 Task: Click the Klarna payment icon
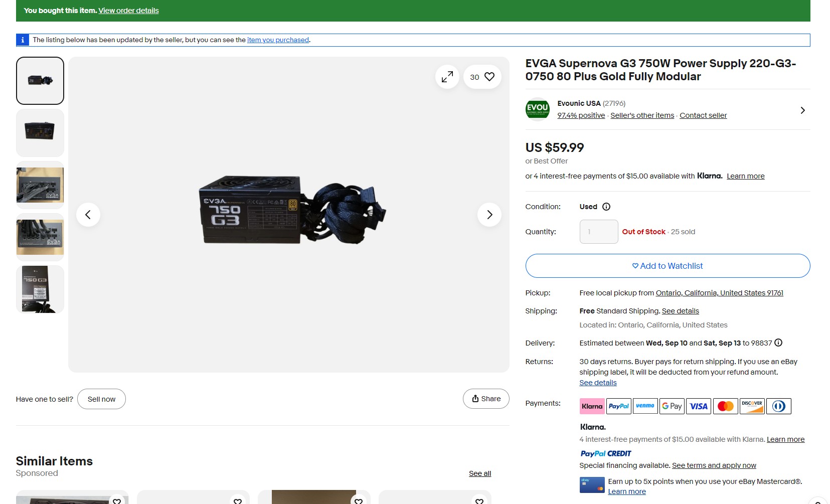592,406
